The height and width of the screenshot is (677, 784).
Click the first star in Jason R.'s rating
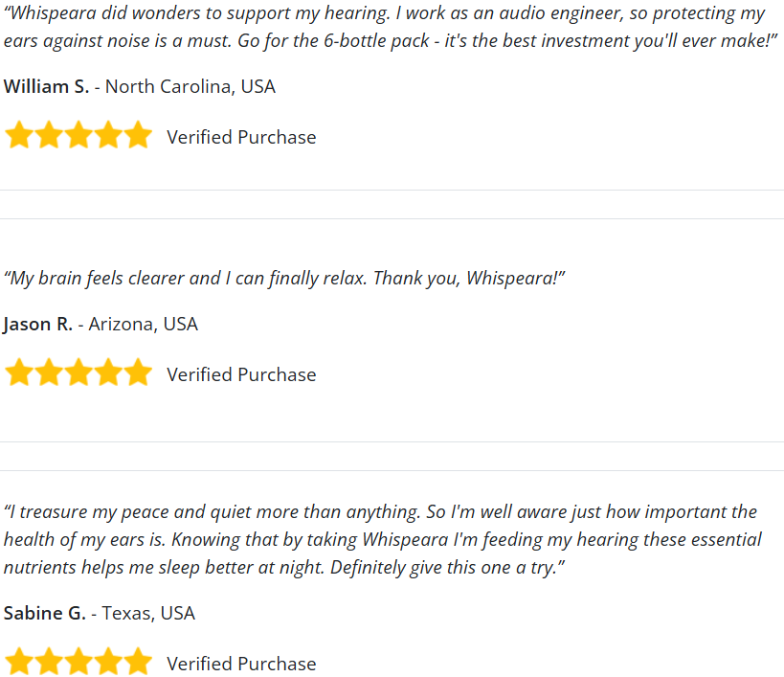pyautogui.click(x=19, y=372)
